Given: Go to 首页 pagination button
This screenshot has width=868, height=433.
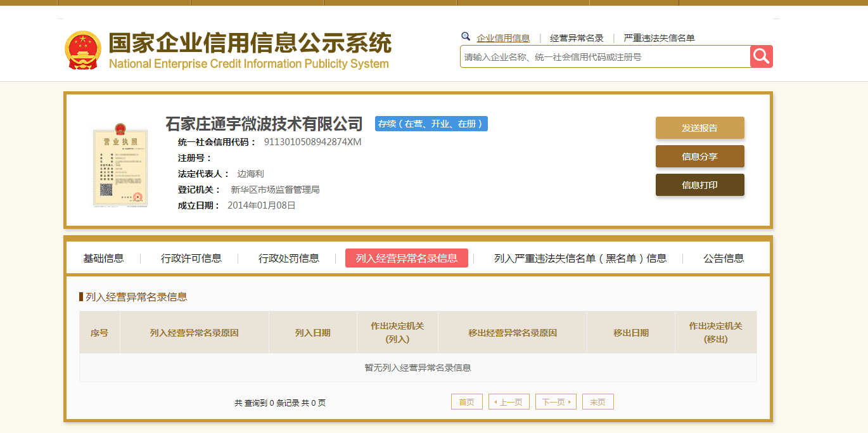Looking at the screenshot, I should pyautogui.click(x=467, y=402).
